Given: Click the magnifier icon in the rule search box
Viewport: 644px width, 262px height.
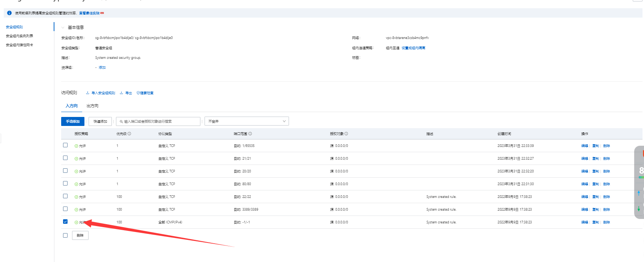Looking at the screenshot, I should click(x=121, y=121).
